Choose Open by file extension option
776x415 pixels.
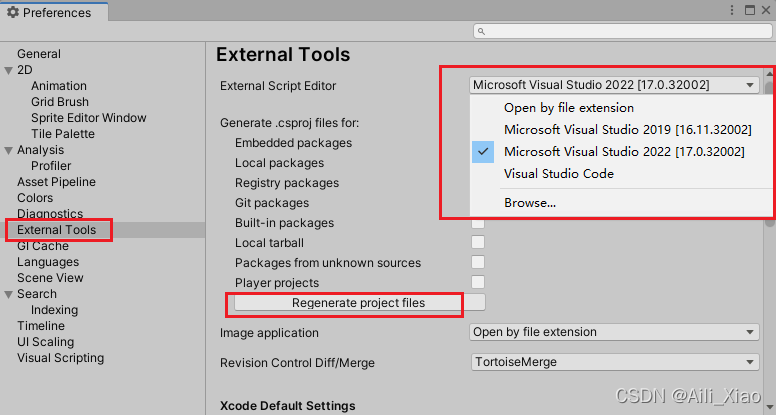(569, 108)
